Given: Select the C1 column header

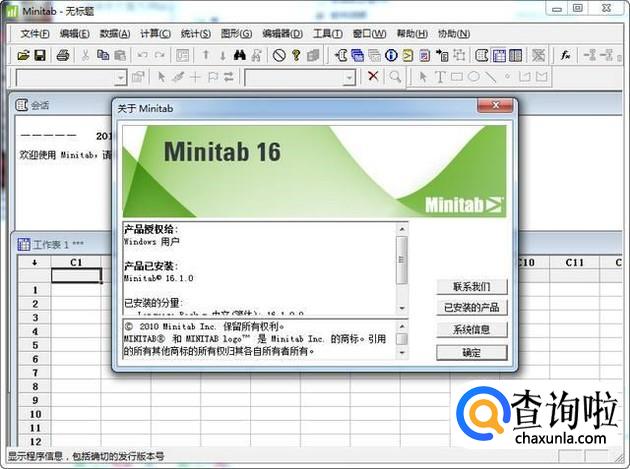Looking at the screenshot, I should tap(76, 262).
